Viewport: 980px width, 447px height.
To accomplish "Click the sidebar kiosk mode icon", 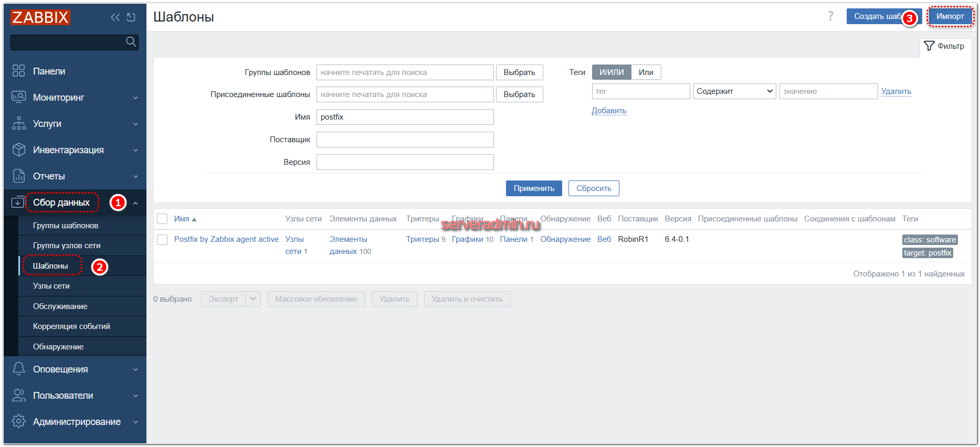I will [131, 17].
